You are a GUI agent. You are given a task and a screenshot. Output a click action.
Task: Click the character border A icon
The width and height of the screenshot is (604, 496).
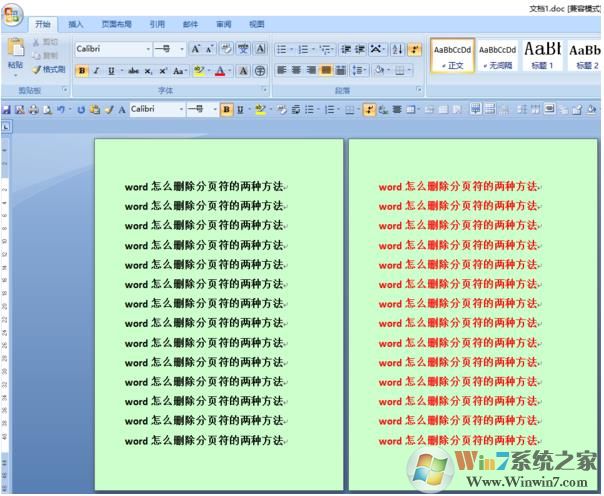pyautogui.click(x=260, y=49)
